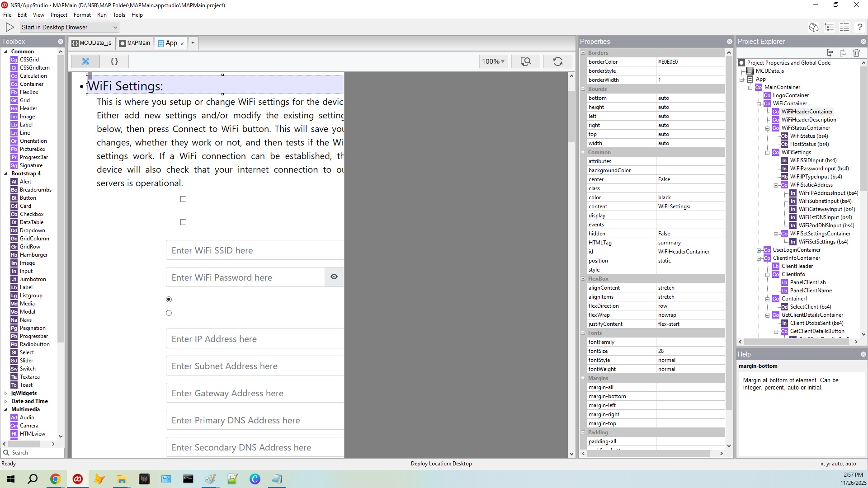Screen dimensions: 868x488
Task: Open the 100% zoom dropdown
Action: click(493, 61)
